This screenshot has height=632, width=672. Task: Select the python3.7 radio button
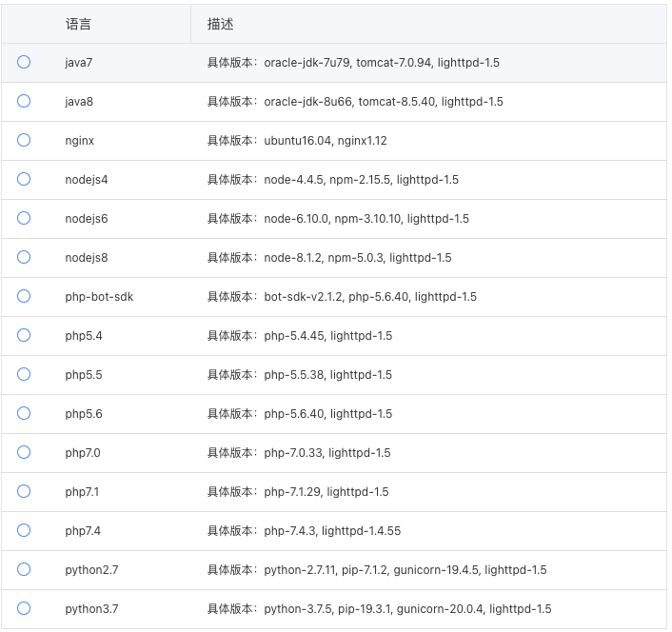pos(24,608)
